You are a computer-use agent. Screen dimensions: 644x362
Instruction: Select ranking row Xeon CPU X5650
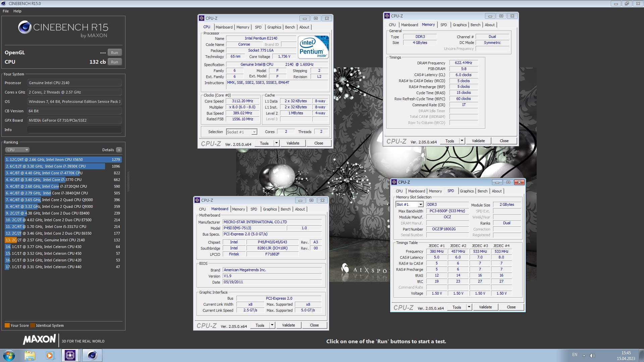pyautogui.click(x=63, y=160)
